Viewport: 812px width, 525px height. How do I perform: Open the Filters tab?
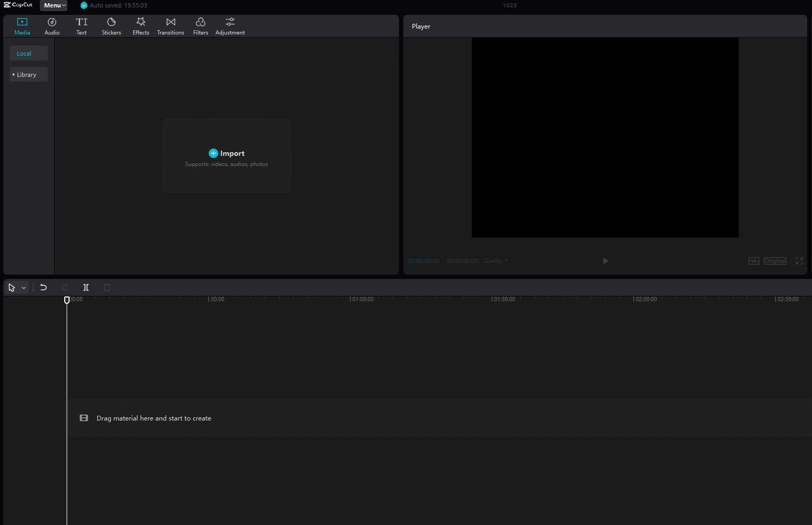coord(201,27)
